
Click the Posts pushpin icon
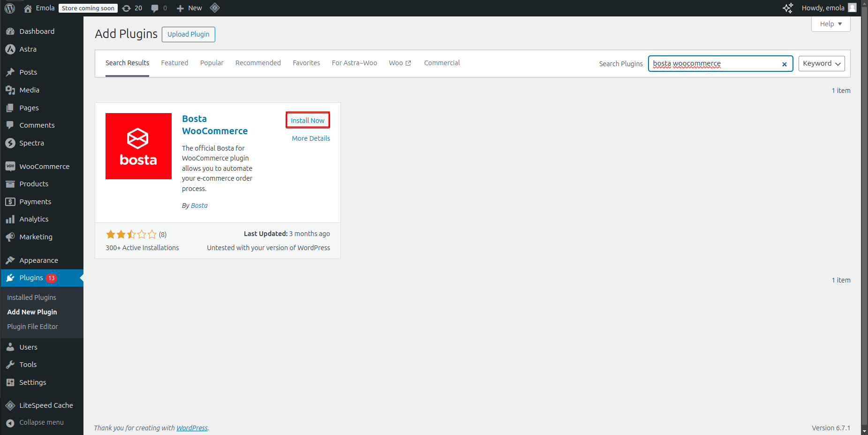(x=10, y=72)
